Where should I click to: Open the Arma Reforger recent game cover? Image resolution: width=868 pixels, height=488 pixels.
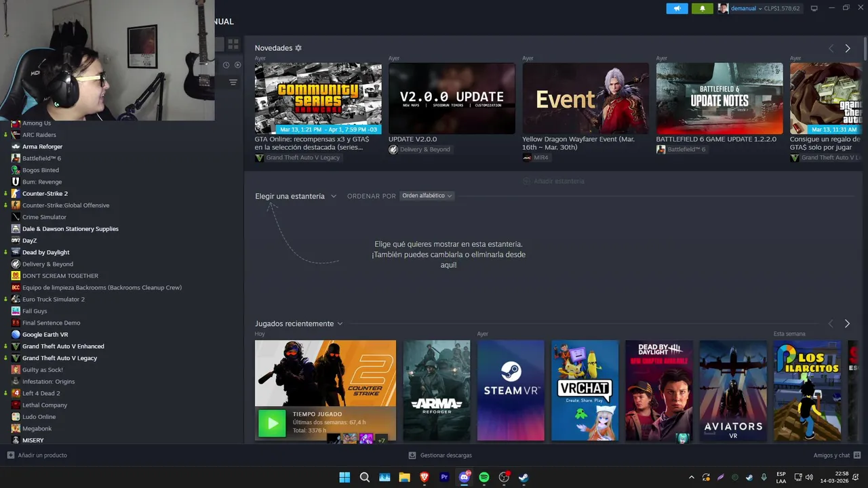click(x=437, y=390)
